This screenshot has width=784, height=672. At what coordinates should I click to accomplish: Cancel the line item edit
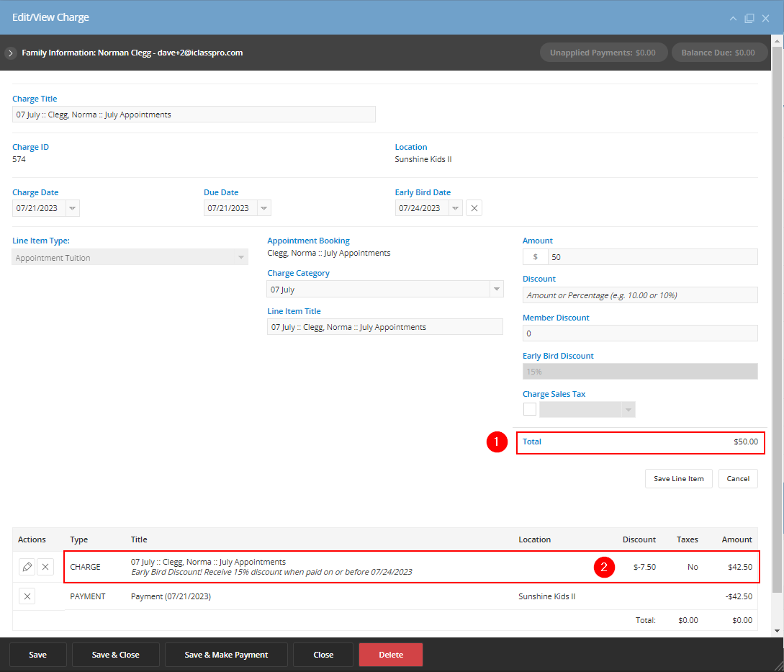pyautogui.click(x=738, y=478)
